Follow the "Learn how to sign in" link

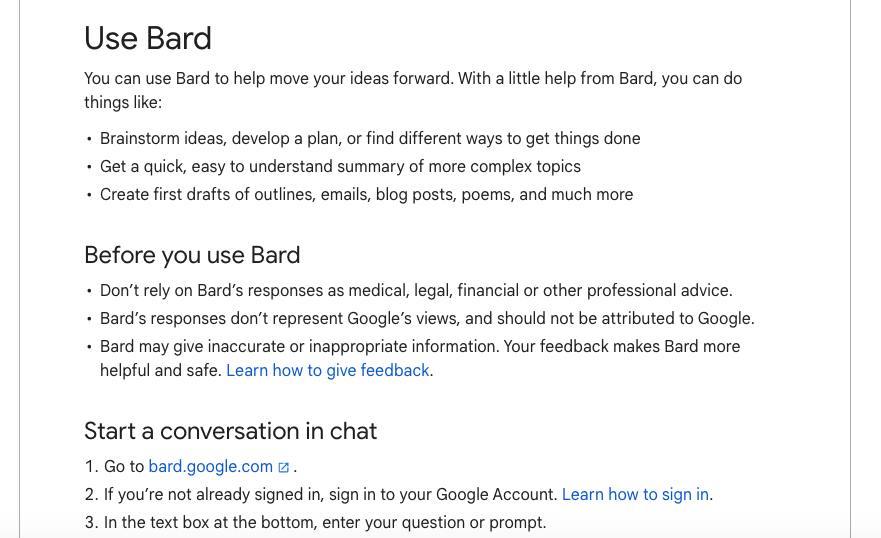(635, 494)
